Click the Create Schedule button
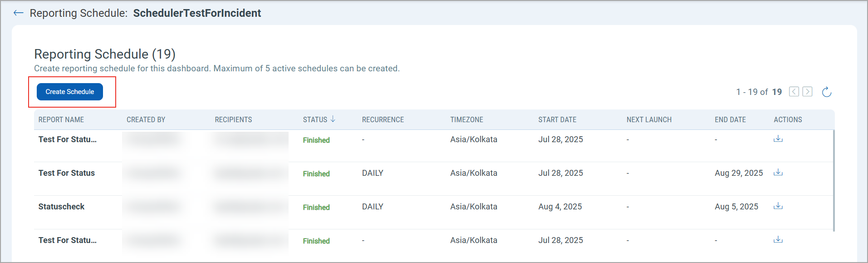 tap(70, 92)
